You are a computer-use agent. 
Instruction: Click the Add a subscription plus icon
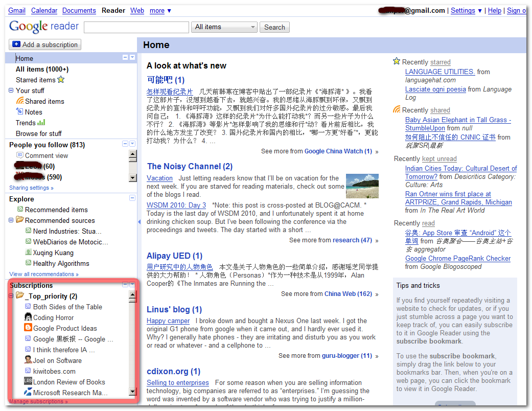[x=17, y=44]
